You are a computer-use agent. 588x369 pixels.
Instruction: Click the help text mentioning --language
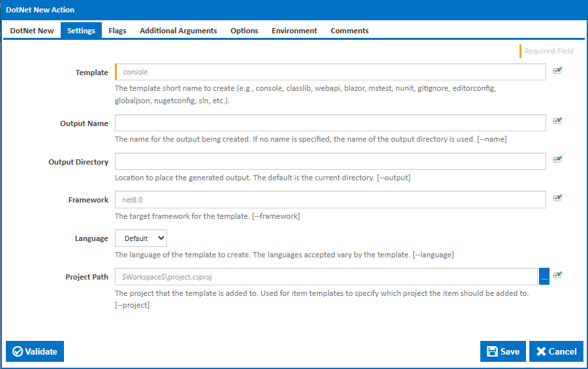tap(285, 255)
